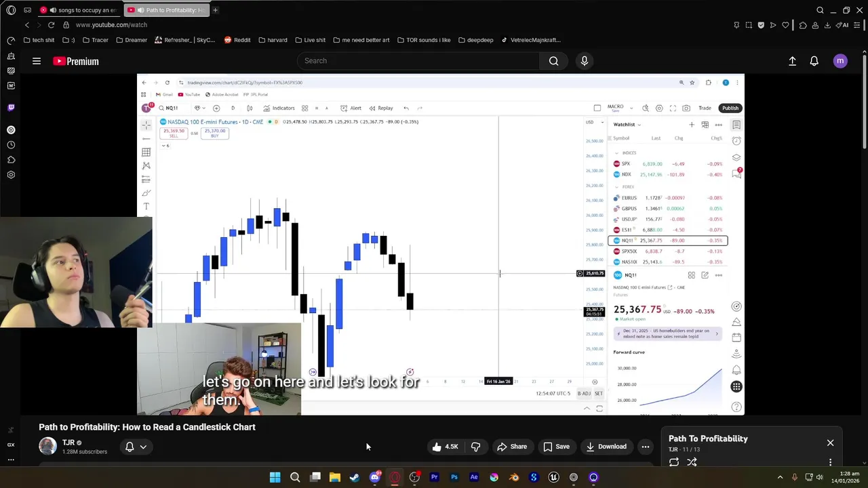868x488 pixels.
Task: Open Blender from taskbar
Action: 514,477
